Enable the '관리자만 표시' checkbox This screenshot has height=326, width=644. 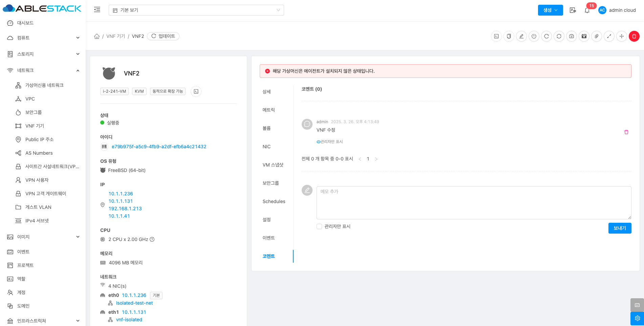click(319, 226)
